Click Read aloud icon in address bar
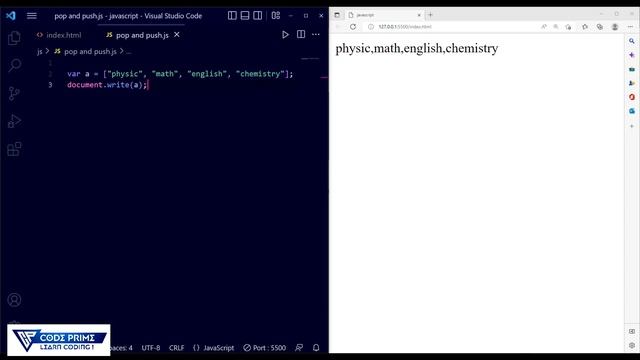Image resolution: width=640 pixels, height=360 pixels. click(544, 27)
